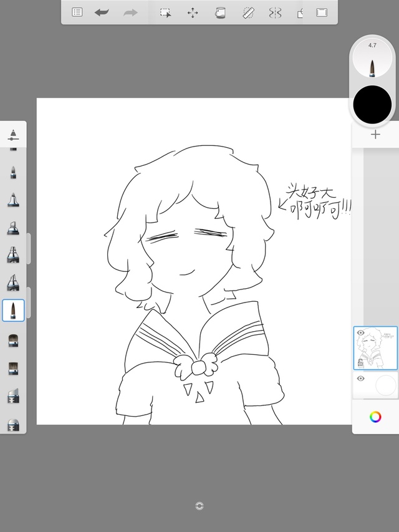Viewport: 399px width, 532px height.
Task: Open the main menu list icon
Action: click(77, 12)
